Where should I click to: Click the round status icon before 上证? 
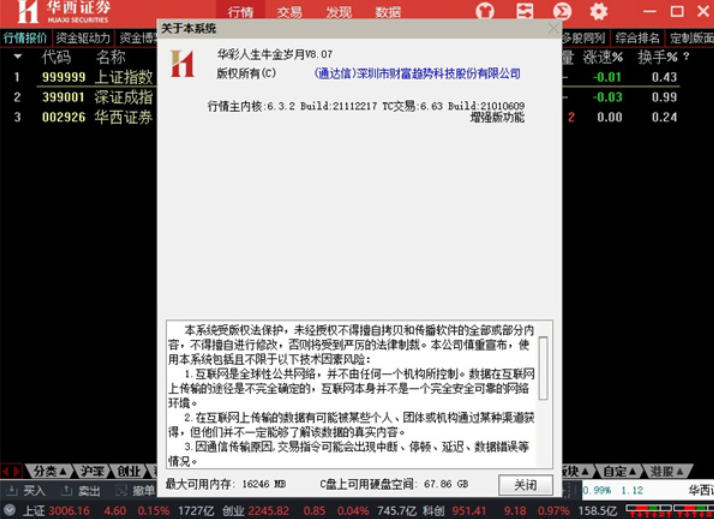coord(9,510)
